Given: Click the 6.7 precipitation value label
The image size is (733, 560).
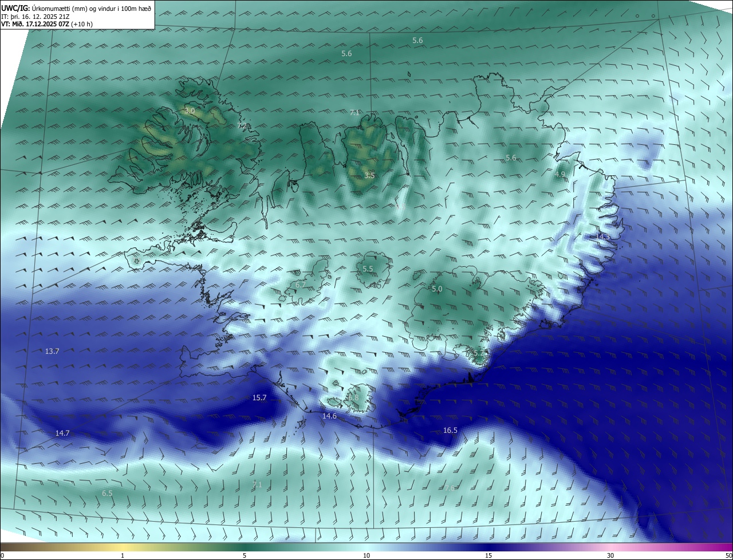Looking at the screenshot, I should [x=301, y=285].
